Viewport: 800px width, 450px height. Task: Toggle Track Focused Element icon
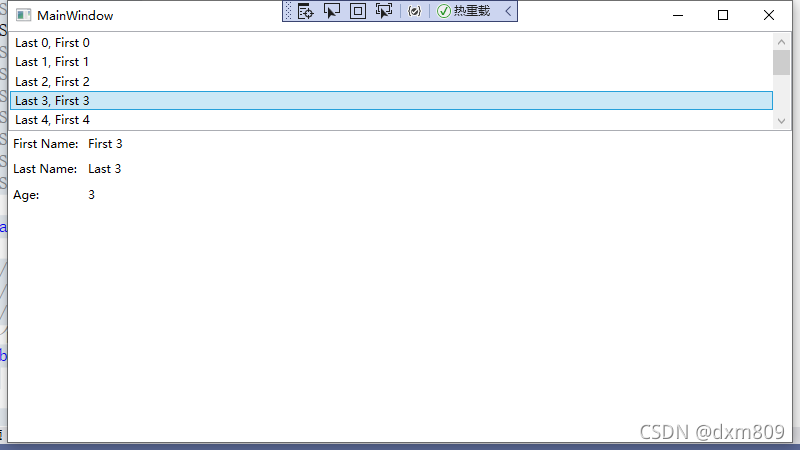[x=384, y=11]
